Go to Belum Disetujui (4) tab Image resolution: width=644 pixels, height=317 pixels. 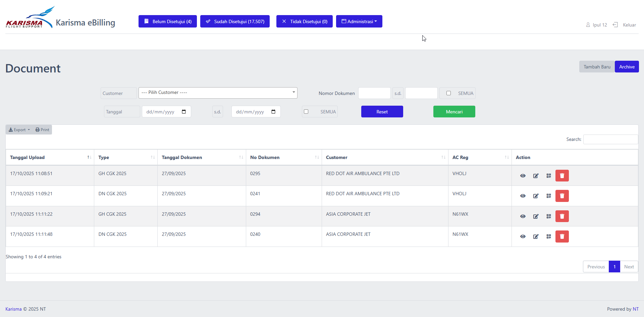pos(167,21)
